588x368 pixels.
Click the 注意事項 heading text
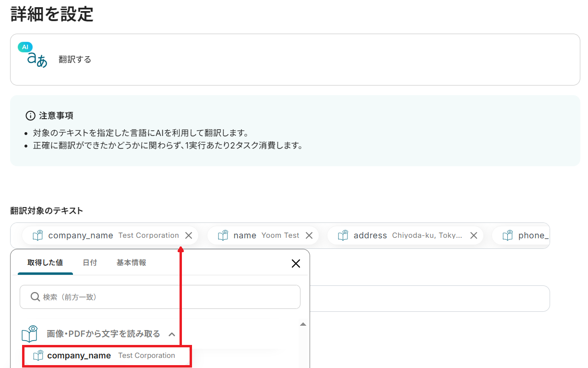click(x=56, y=116)
